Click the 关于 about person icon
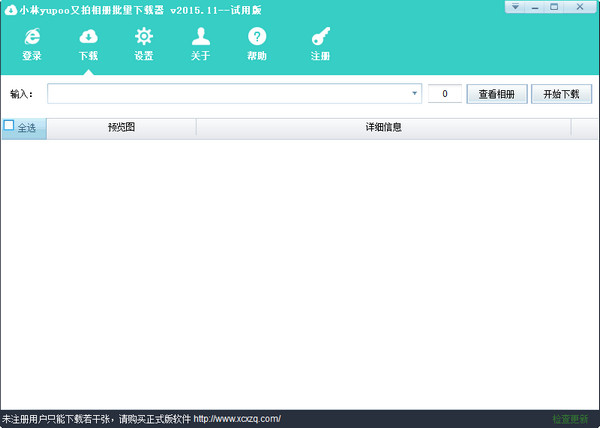 [200, 38]
